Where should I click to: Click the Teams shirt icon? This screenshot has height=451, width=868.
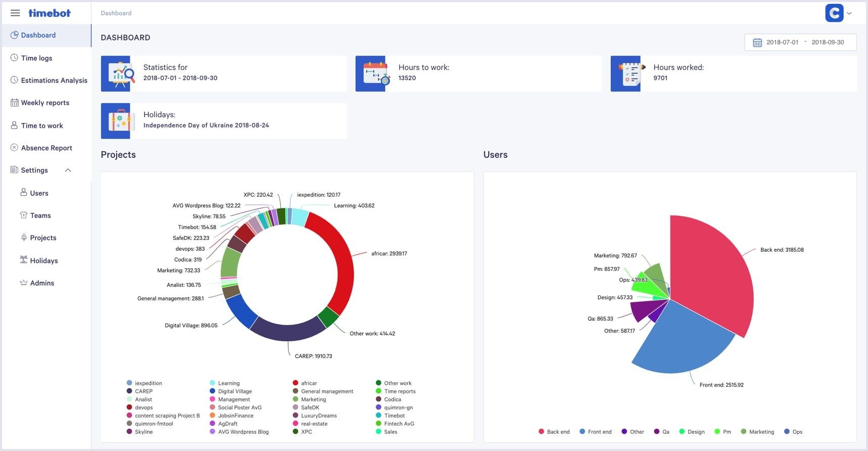coord(23,215)
